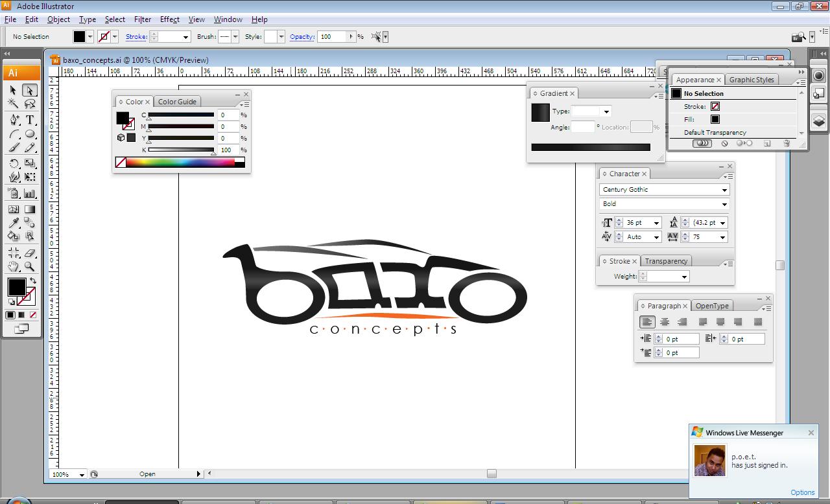Click the CMYK color spectrum bar
Viewport: 830px width, 504px height.
(180, 163)
